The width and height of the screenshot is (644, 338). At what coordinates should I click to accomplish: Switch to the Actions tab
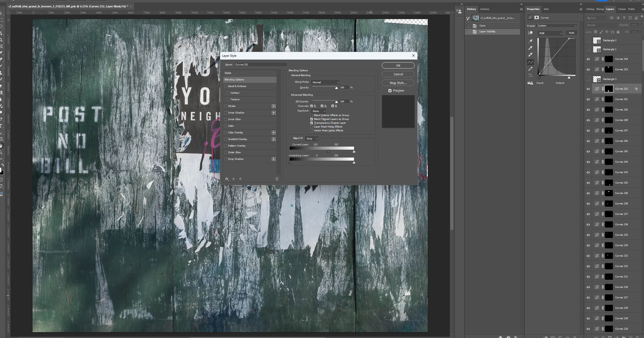tap(485, 9)
